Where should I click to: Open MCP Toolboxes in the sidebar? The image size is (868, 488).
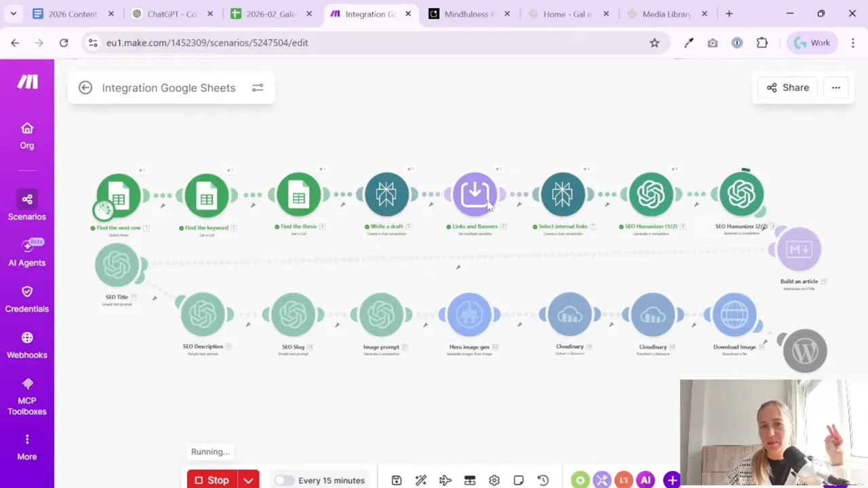(27, 396)
